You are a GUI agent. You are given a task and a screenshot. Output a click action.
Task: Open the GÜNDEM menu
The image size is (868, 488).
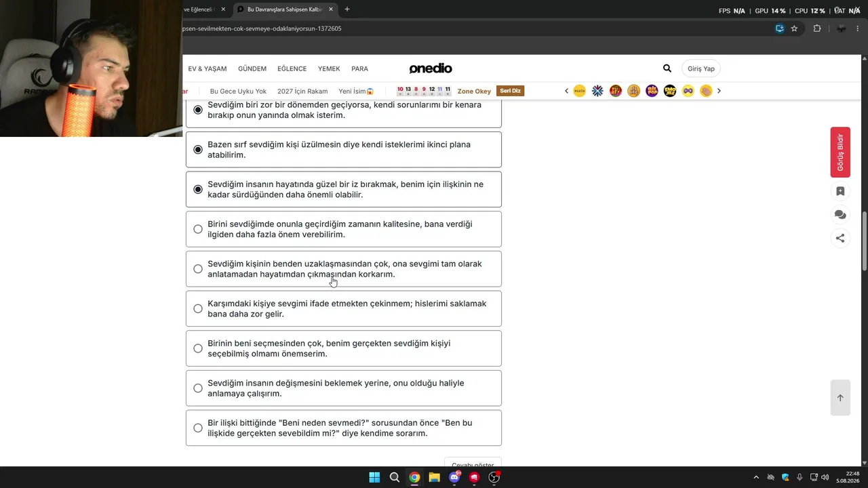pos(252,68)
